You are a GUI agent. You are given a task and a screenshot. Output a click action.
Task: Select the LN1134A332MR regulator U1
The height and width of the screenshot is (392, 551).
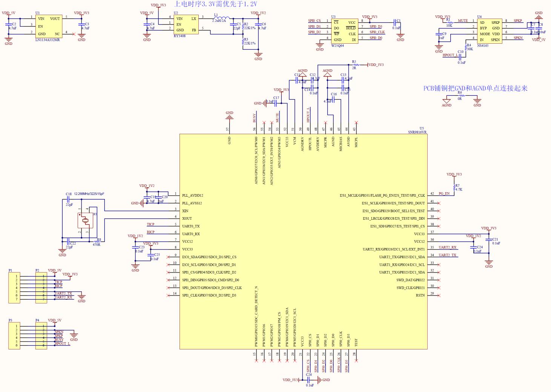point(49,26)
